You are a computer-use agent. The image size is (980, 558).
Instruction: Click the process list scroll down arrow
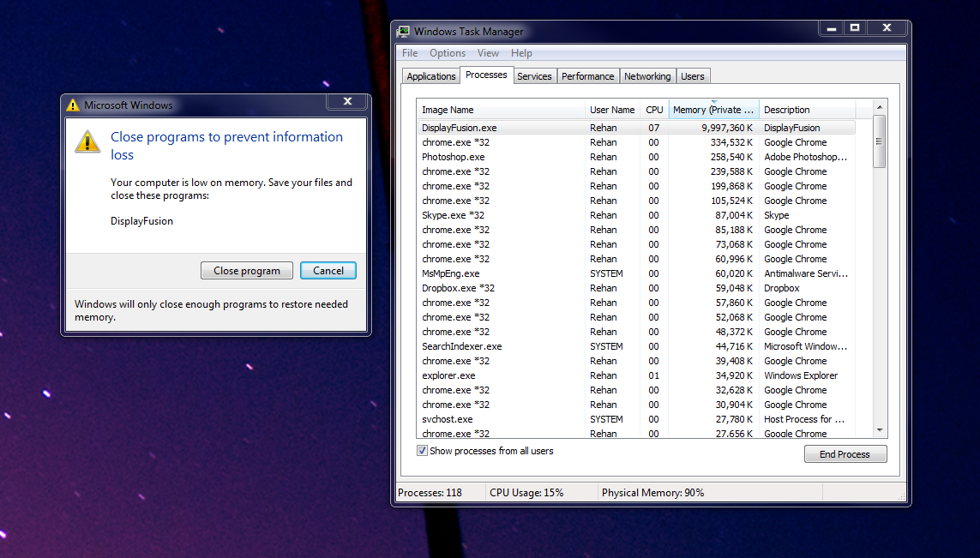pos(880,430)
